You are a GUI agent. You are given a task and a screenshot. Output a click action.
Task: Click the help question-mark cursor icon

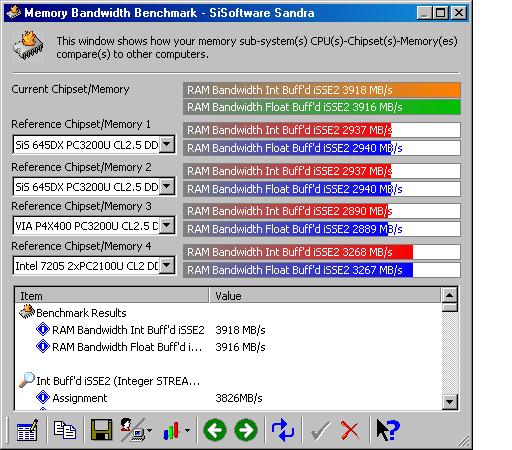click(x=388, y=430)
